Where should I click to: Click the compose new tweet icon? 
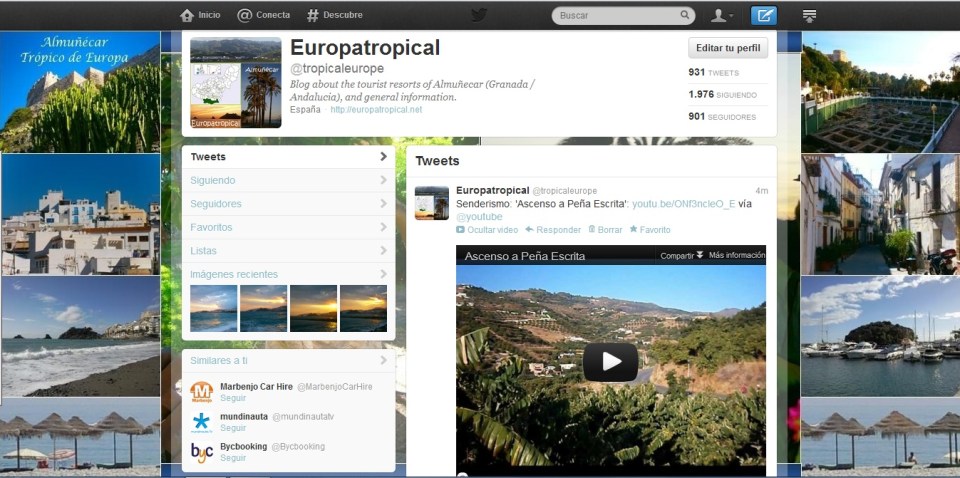pyautogui.click(x=763, y=15)
